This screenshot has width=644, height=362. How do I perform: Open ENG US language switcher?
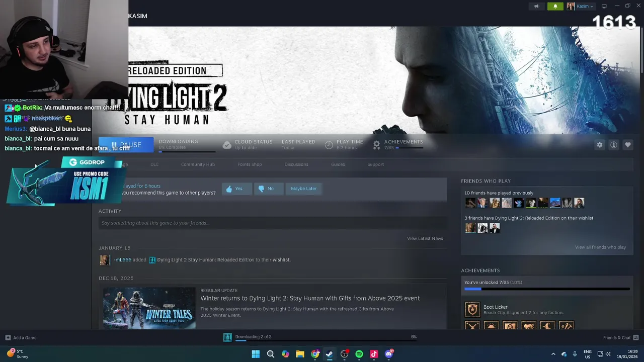[587, 354]
